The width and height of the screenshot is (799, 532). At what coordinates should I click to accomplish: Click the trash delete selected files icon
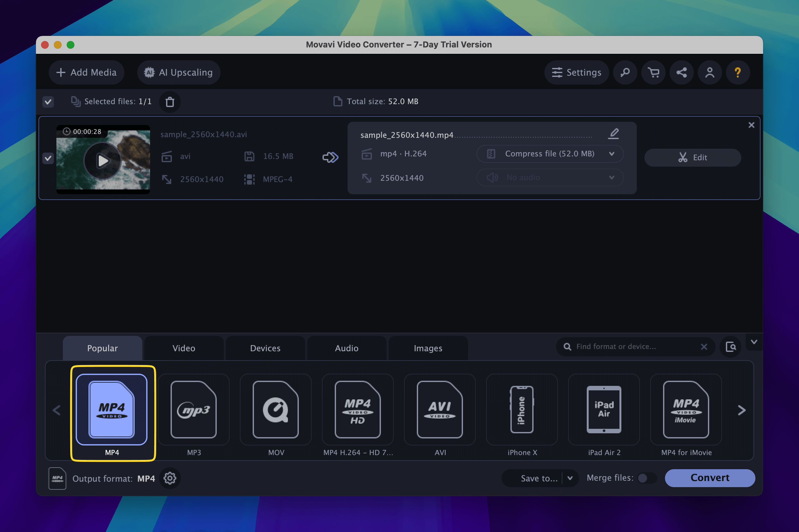tap(170, 102)
